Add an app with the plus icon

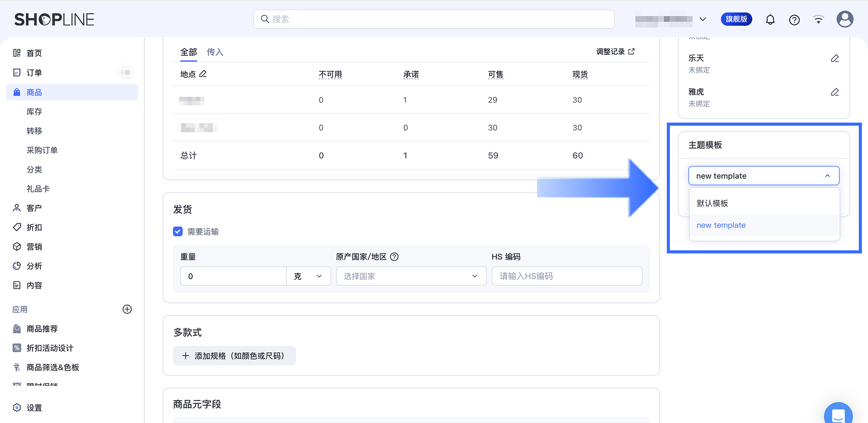click(x=127, y=309)
